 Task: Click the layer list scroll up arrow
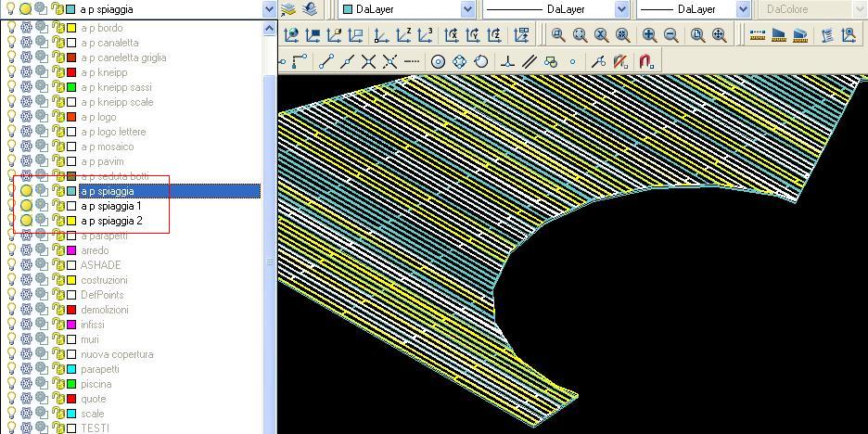click(x=269, y=29)
